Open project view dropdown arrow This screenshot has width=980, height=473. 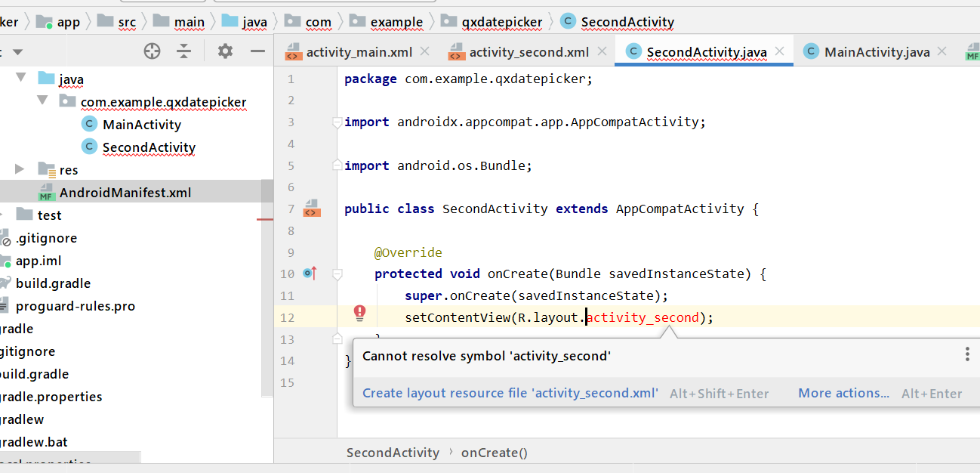(17, 52)
